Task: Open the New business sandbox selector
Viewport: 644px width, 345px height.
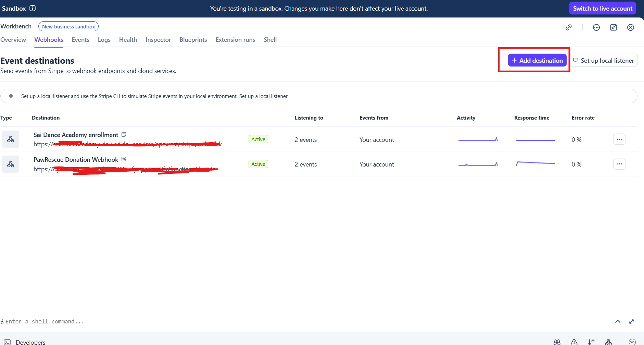Action: 68,26
